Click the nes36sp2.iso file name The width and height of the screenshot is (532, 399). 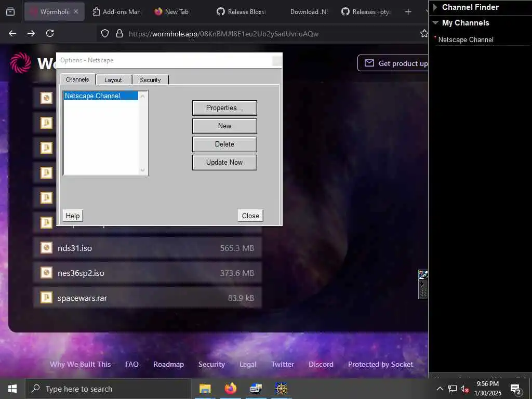pos(81,273)
